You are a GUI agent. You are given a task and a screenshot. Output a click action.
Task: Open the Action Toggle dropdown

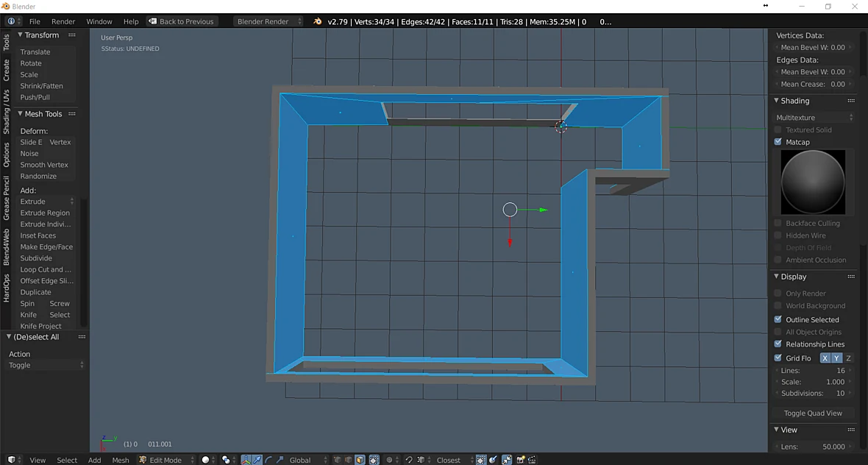pos(46,366)
